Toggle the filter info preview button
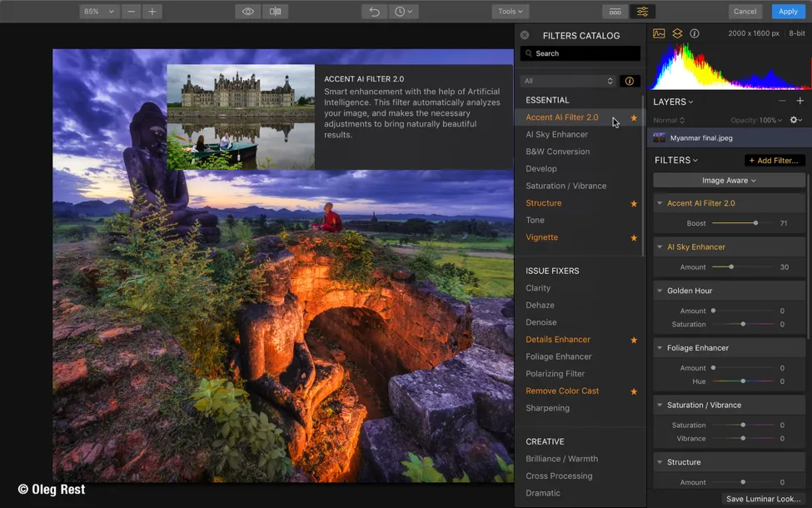This screenshot has height=508, width=812. [x=630, y=81]
